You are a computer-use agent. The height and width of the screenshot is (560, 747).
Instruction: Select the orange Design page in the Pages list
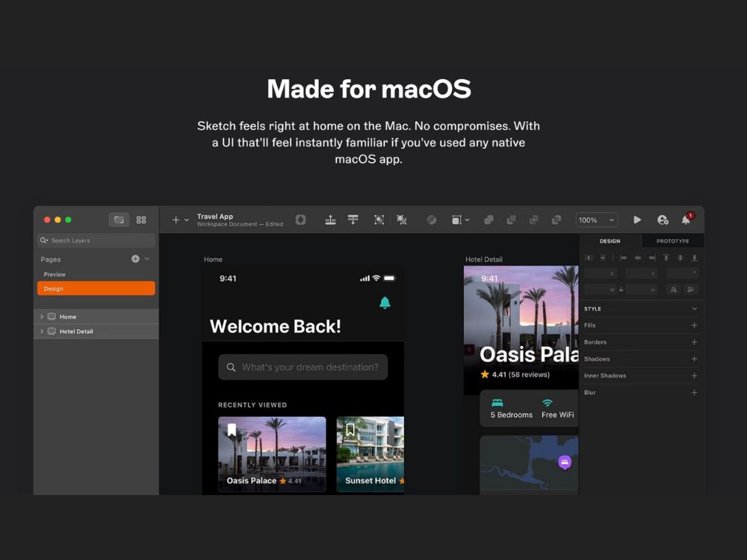click(96, 288)
